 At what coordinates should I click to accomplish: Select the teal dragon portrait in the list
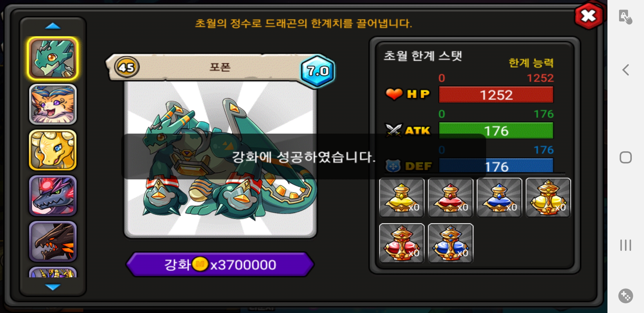53,59
